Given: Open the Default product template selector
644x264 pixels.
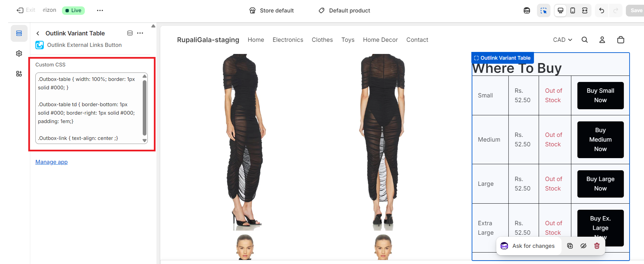Looking at the screenshot, I should tap(344, 10).
